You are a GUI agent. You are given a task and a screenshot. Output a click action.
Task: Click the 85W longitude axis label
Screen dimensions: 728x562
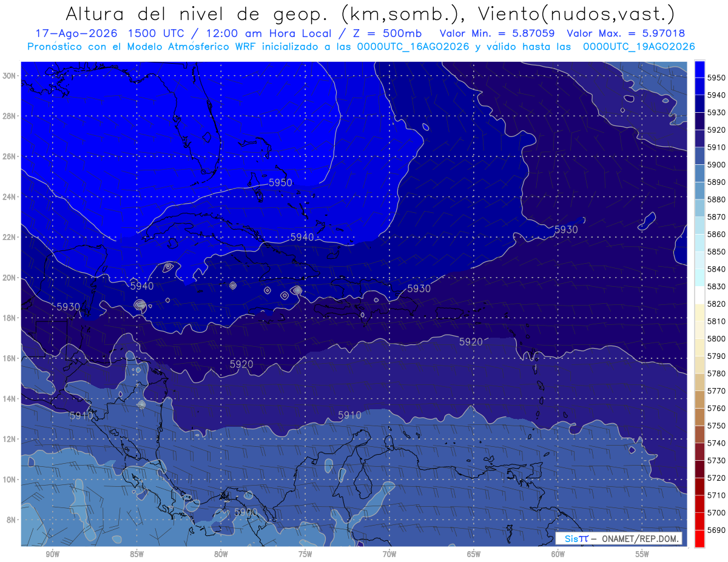(136, 554)
